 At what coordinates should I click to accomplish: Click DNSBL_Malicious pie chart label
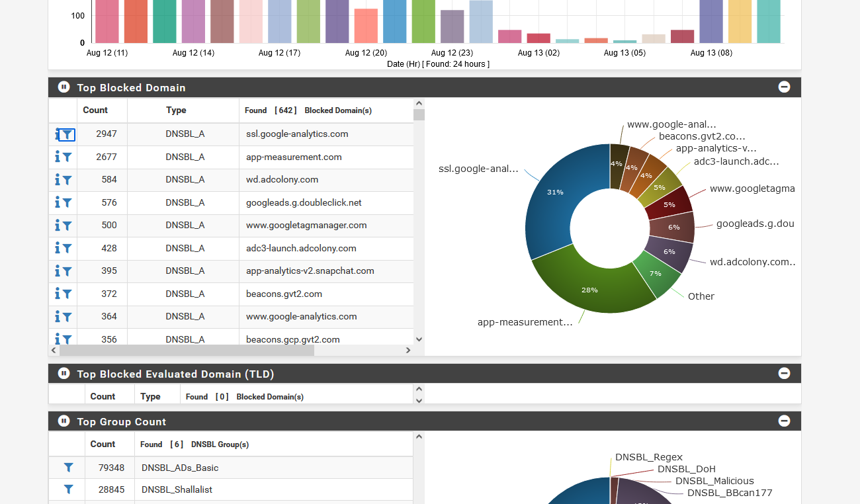click(x=714, y=481)
